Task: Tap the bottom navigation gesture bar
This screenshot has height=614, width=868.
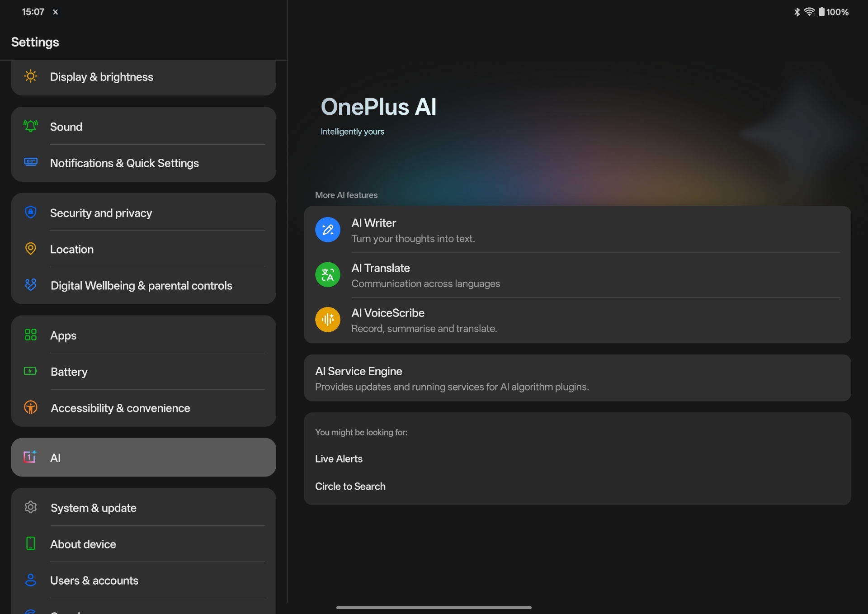Action: [434, 608]
